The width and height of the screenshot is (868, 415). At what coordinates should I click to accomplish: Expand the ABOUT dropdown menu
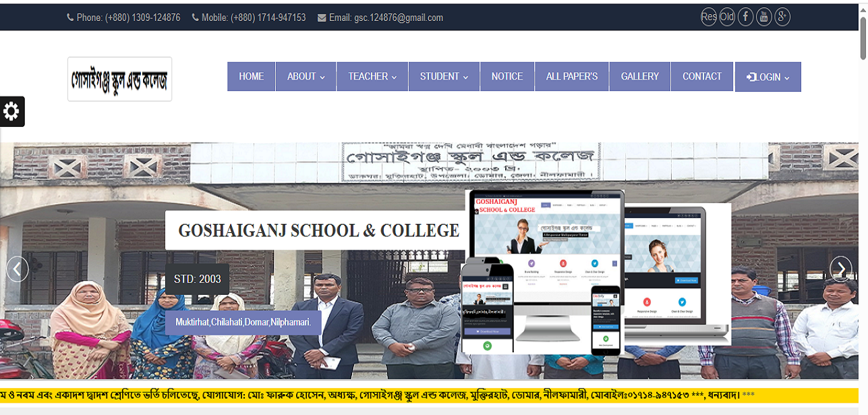[306, 77]
